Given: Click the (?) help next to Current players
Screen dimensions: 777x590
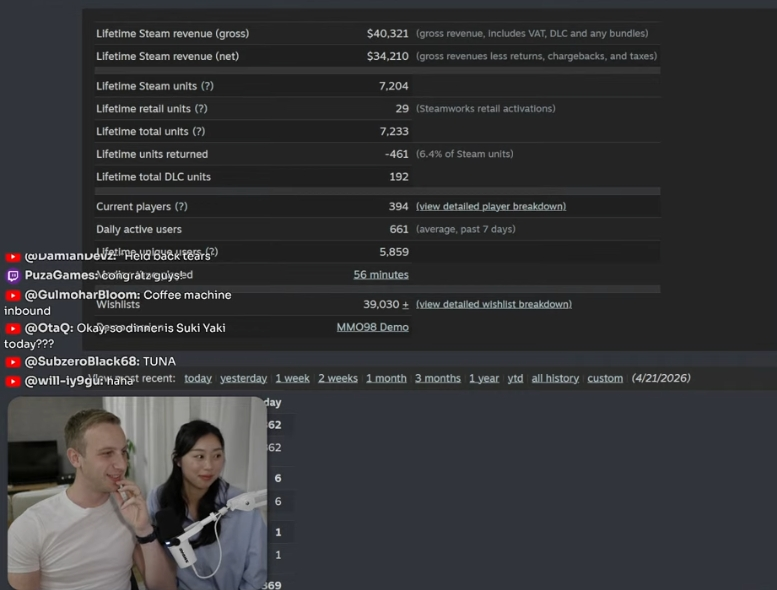Looking at the screenshot, I should click(181, 207).
